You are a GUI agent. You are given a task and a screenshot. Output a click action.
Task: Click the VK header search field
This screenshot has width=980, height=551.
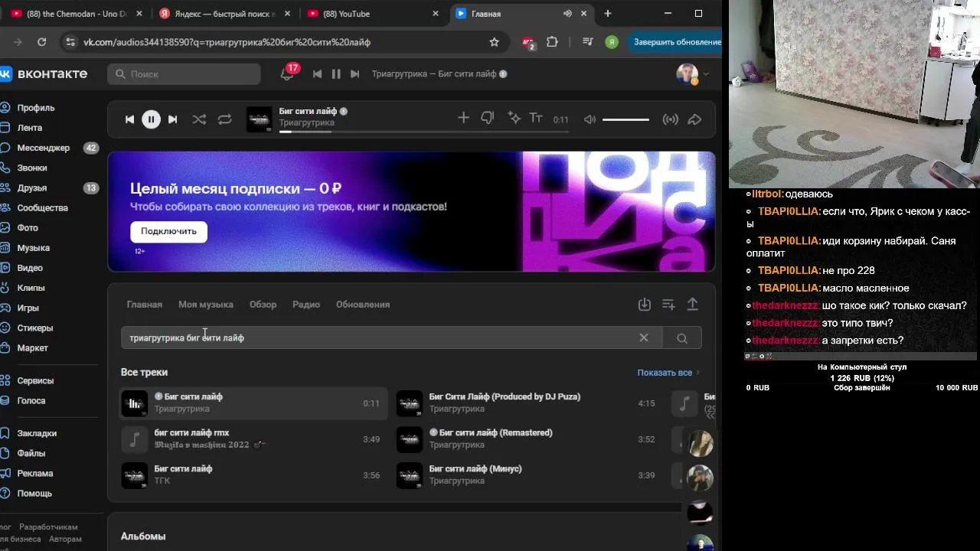tap(184, 74)
